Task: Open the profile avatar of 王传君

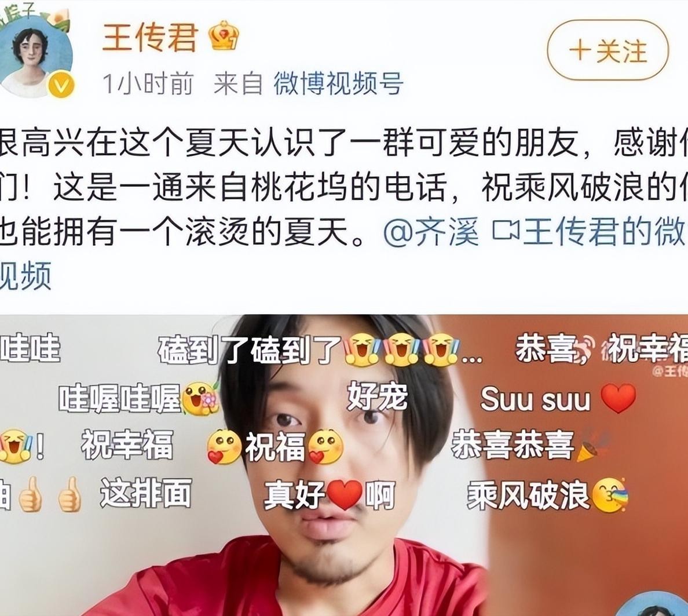Action: coord(36,58)
